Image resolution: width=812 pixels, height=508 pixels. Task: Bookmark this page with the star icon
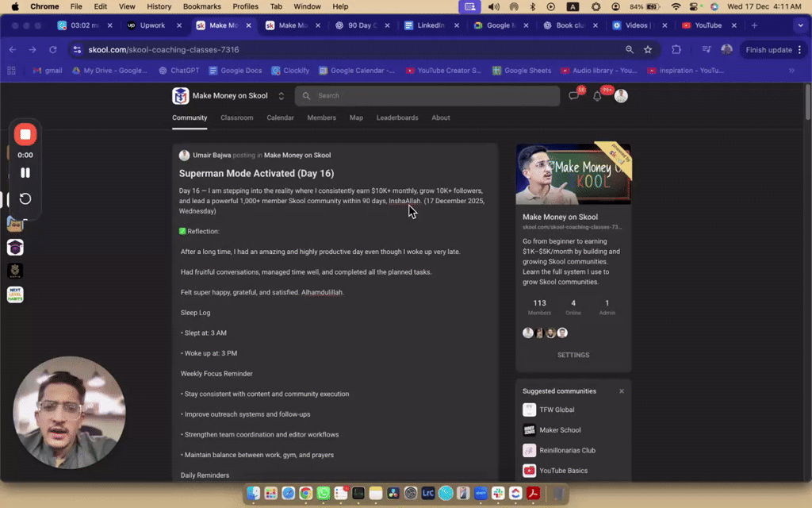tap(648, 50)
